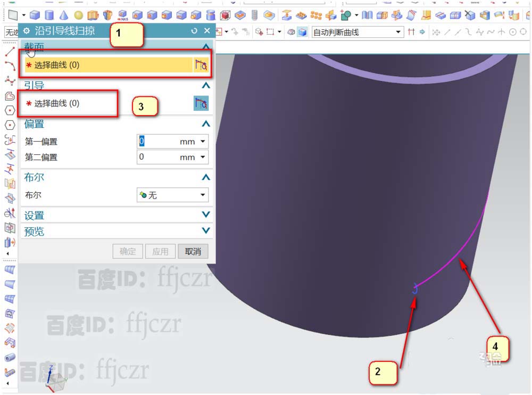This screenshot has width=532, height=395.
Task: Click the guide curve selector icon
Action: click(x=201, y=103)
